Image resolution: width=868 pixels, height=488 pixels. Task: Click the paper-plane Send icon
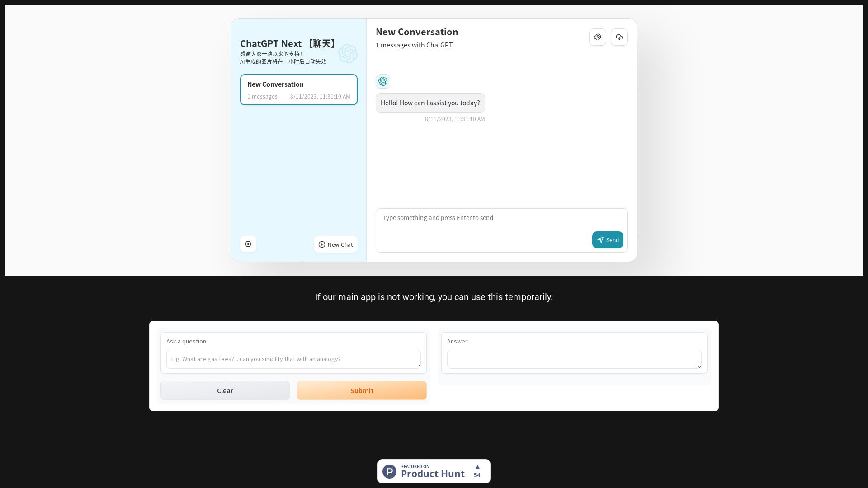600,240
